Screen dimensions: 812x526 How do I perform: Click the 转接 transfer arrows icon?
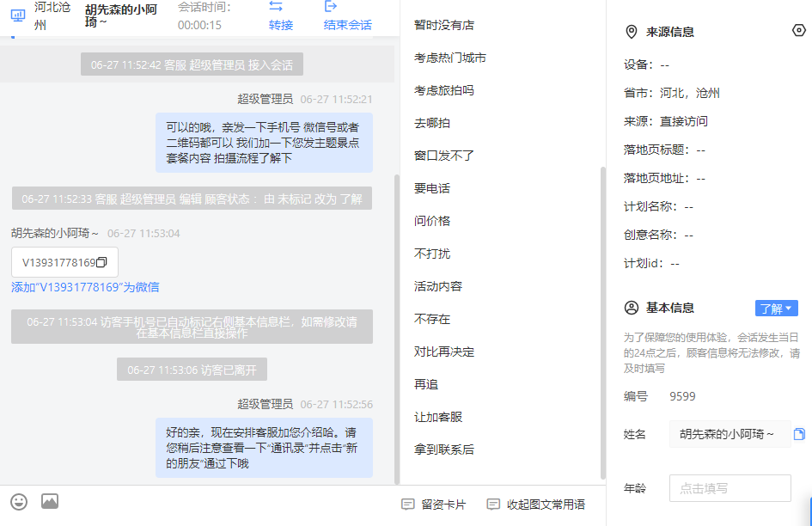pyautogui.click(x=276, y=7)
